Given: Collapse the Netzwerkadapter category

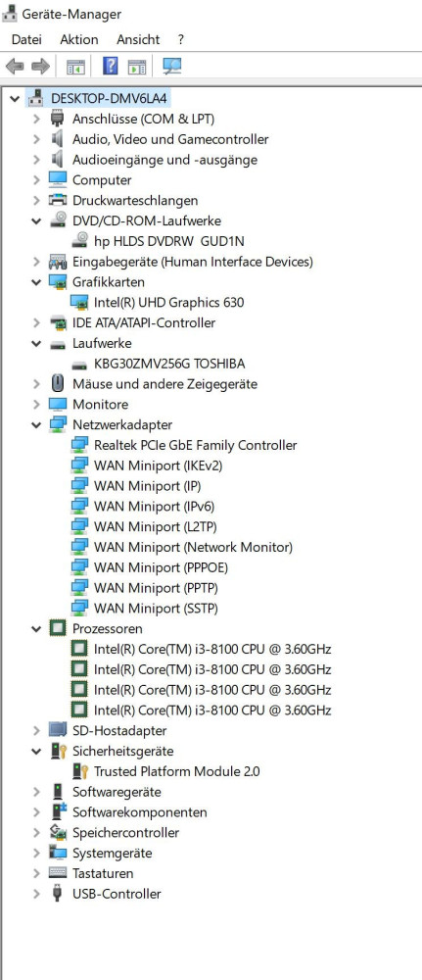Looking at the screenshot, I should tap(37, 425).
